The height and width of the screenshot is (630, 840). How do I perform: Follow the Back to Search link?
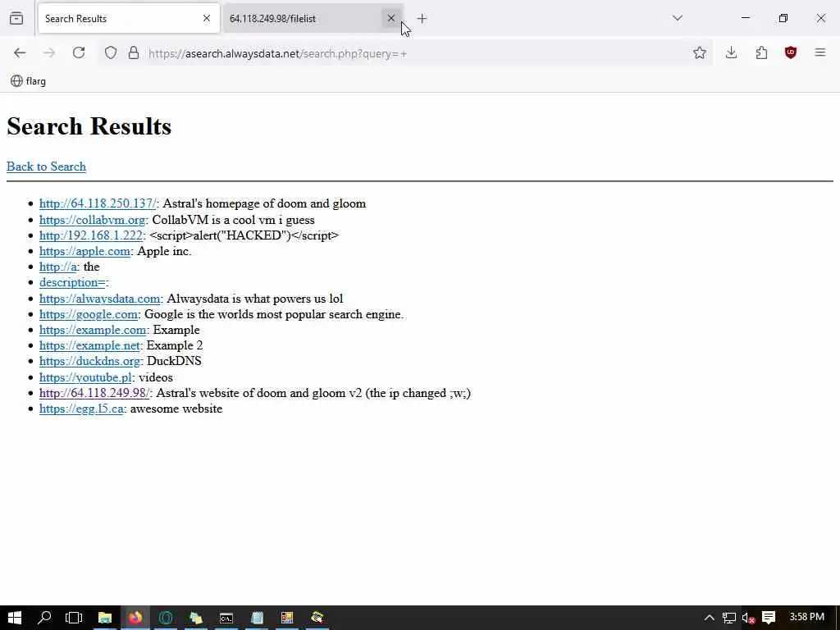(46, 167)
